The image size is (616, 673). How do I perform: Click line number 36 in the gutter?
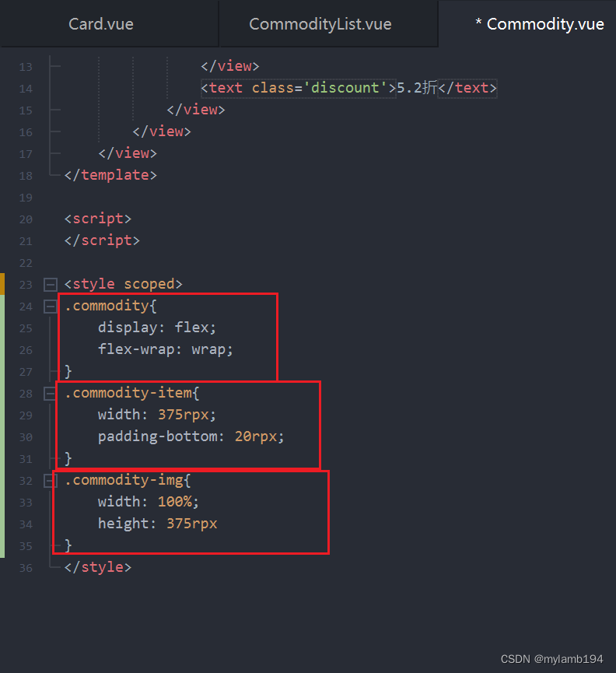[x=26, y=568]
